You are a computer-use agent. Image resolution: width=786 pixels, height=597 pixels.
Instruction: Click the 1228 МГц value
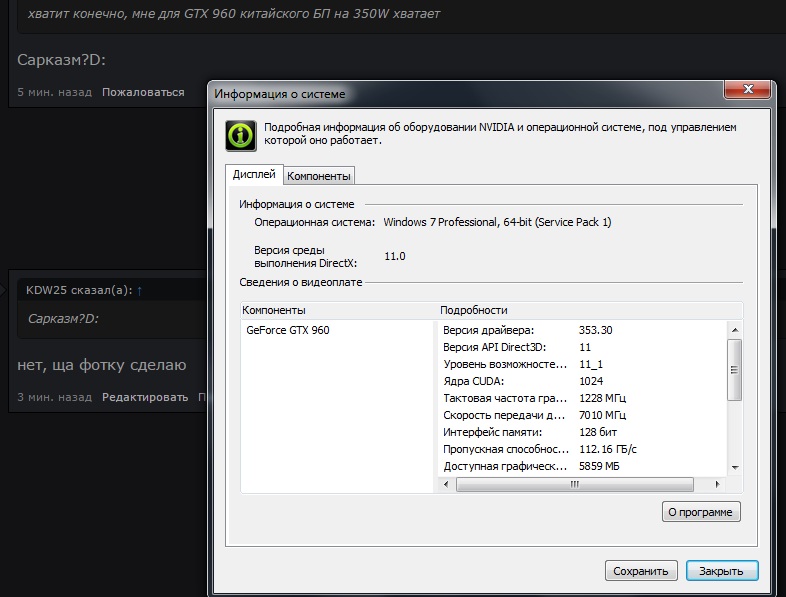[x=603, y=399]
